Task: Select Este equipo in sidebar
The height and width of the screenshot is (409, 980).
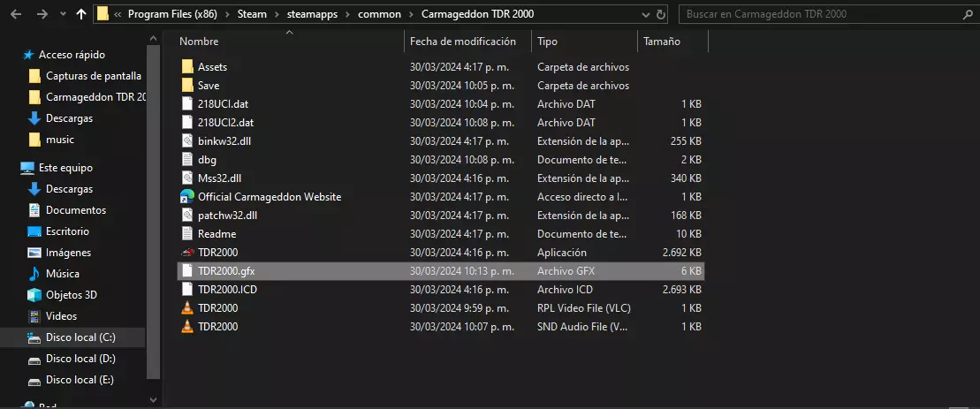Action: 65,168
